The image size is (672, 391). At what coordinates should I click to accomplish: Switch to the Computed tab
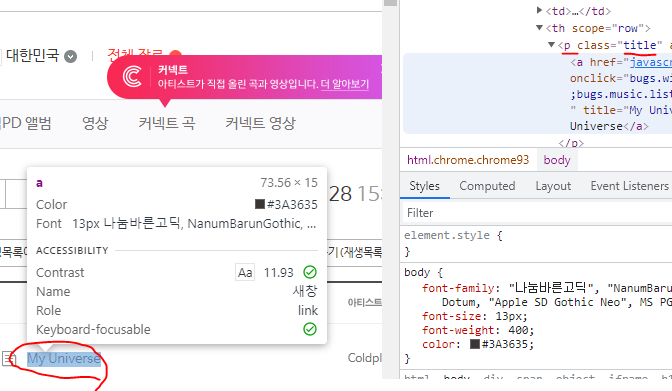coord(487,186)
